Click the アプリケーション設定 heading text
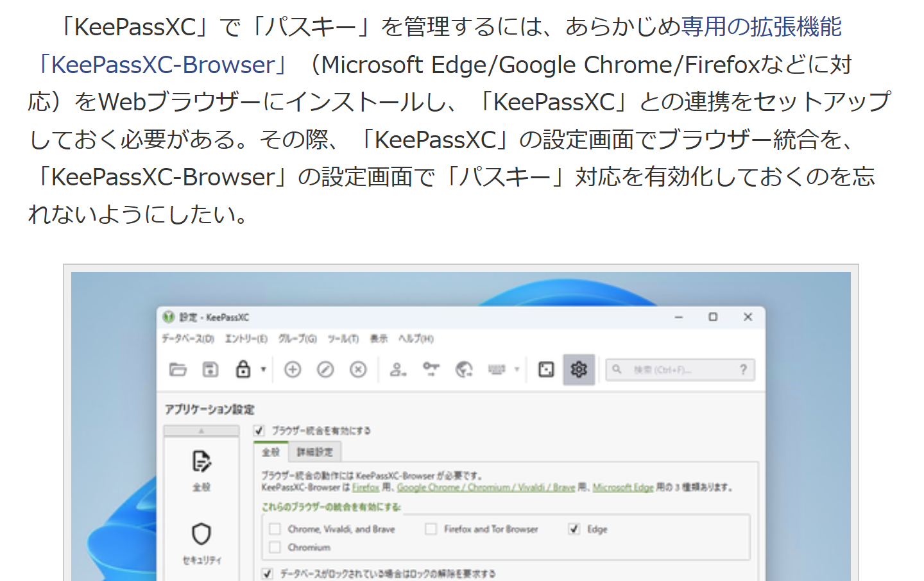Viewport: 924px width, 581px height. pyautogui.click(x=209, y=409)
